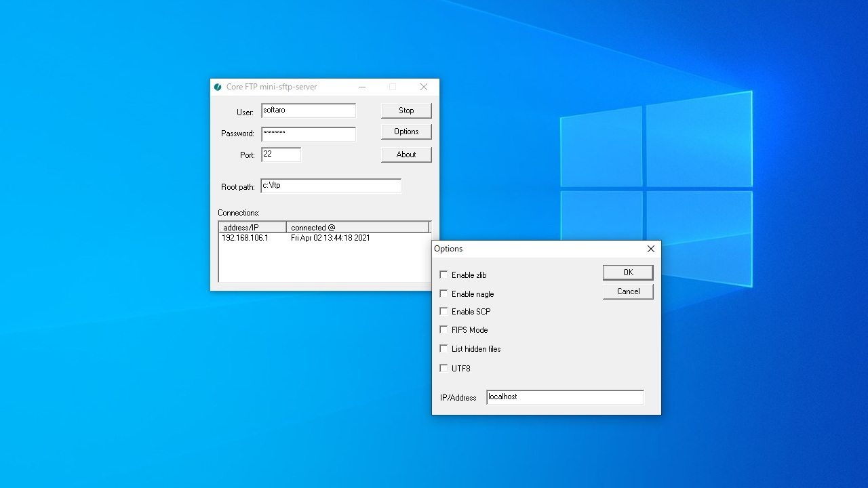Focus the User text field
Screen dimensions: 868x488
point(308,110)
